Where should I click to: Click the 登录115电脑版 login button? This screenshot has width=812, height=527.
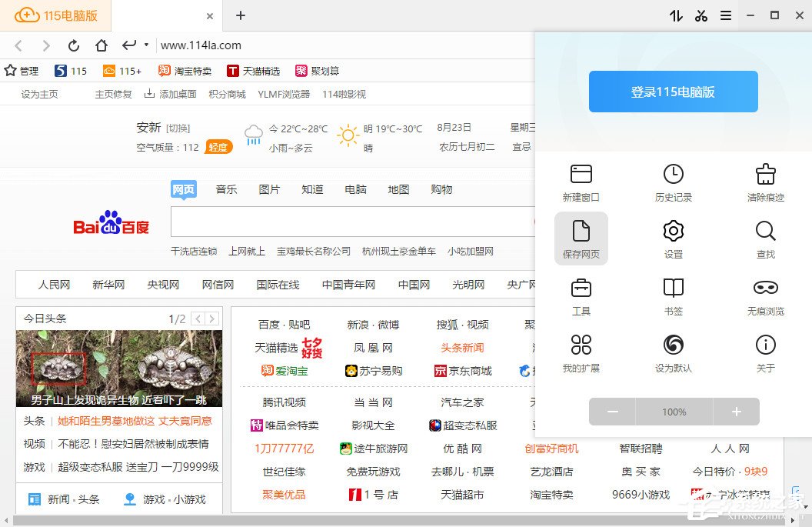tap(673, 92)
